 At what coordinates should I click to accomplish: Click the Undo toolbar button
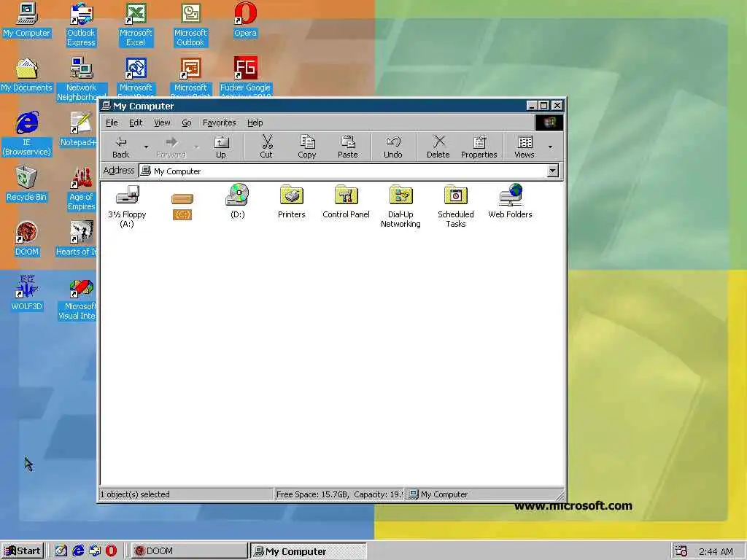click(x=393, y=147)
